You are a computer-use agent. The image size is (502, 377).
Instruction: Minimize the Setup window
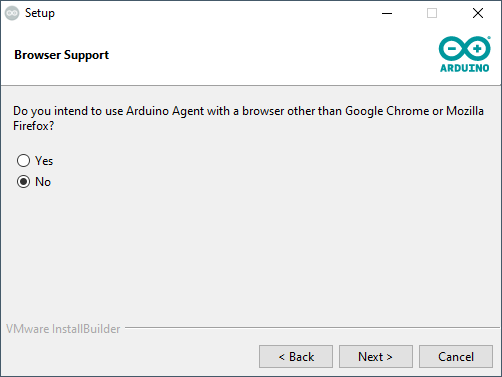pos(387,13)
